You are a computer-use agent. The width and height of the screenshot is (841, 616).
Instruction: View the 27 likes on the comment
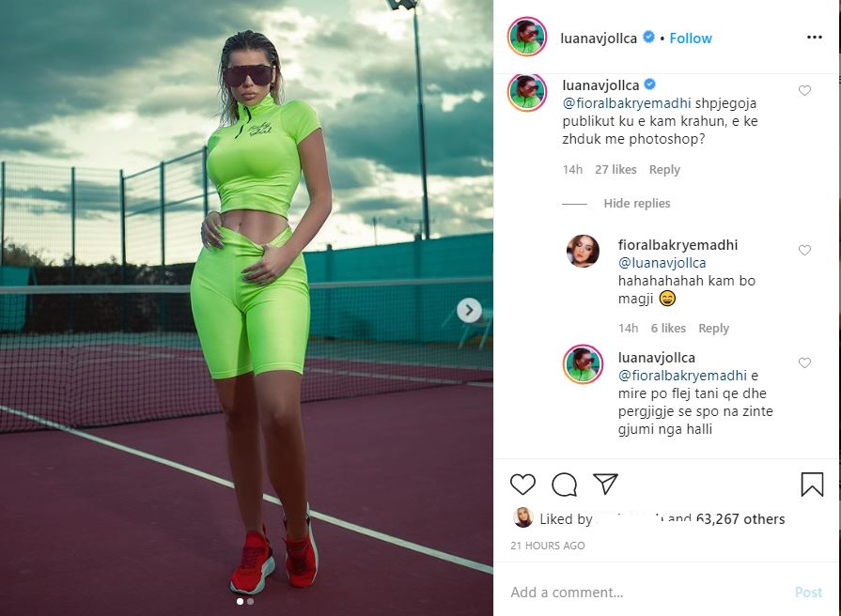615,169
